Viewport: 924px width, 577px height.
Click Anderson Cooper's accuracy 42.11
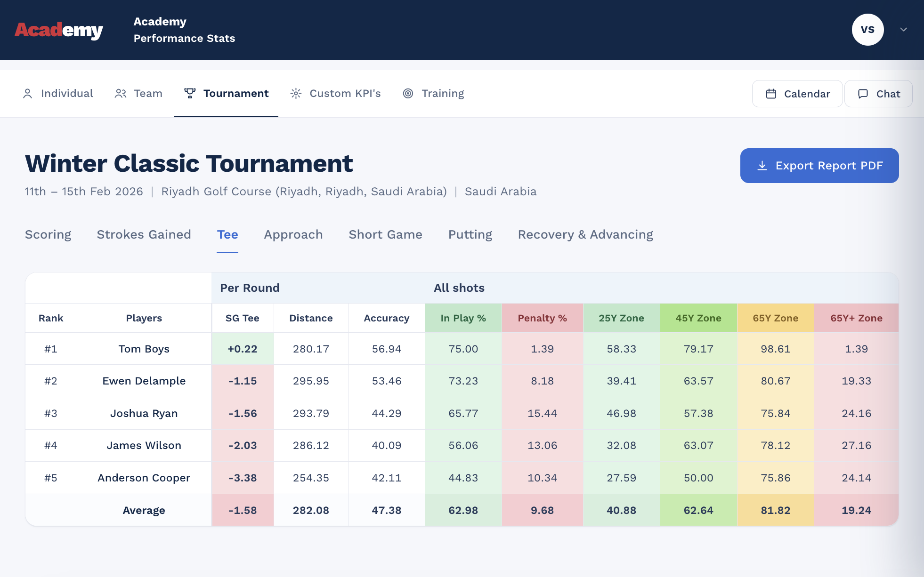[387, 478]
